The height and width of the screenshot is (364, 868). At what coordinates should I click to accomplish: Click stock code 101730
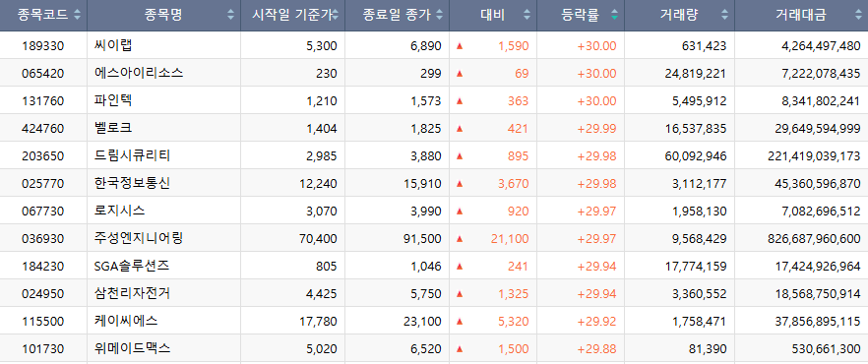click(43, 349)
